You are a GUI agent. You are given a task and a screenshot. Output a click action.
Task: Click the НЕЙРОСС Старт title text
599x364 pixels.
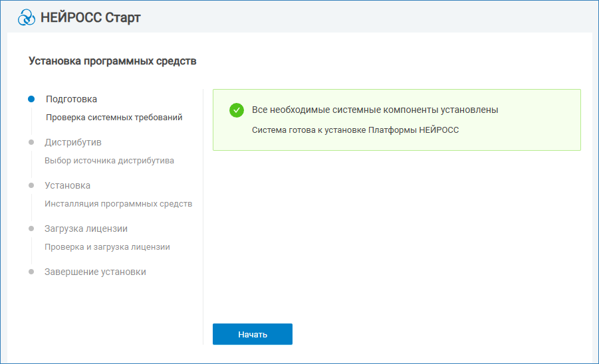[x=91, y=17]
